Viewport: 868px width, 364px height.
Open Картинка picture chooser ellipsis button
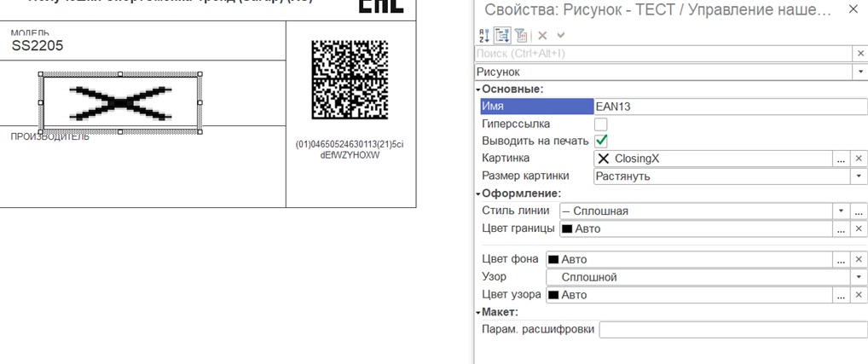pyautogui.click(x=842, y=159)
